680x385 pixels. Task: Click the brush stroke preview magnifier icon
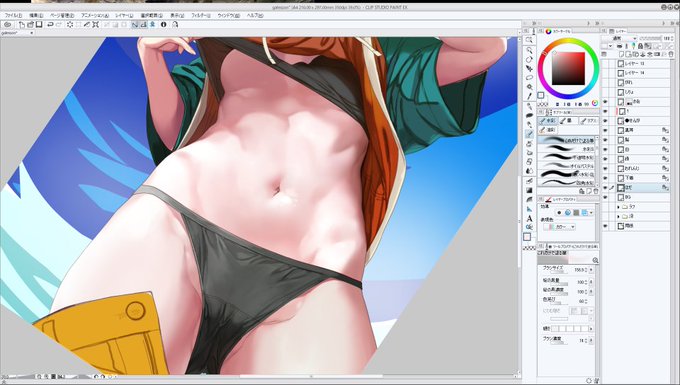[595, 261]
